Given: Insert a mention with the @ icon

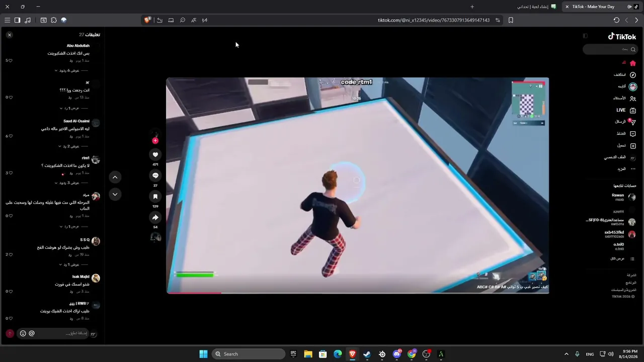Looking at the screenshot, I should 32,333.
